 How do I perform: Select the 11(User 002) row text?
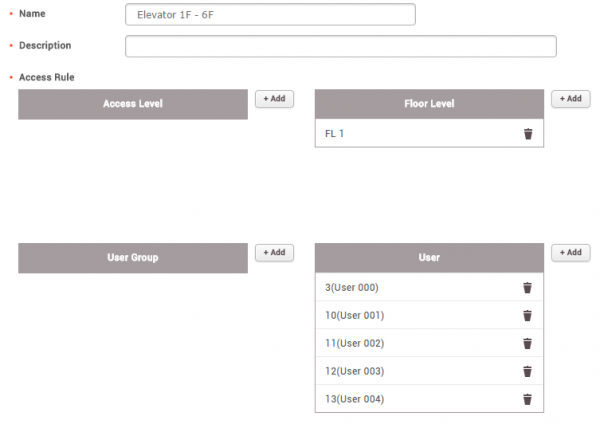click(x=352, y=344)
